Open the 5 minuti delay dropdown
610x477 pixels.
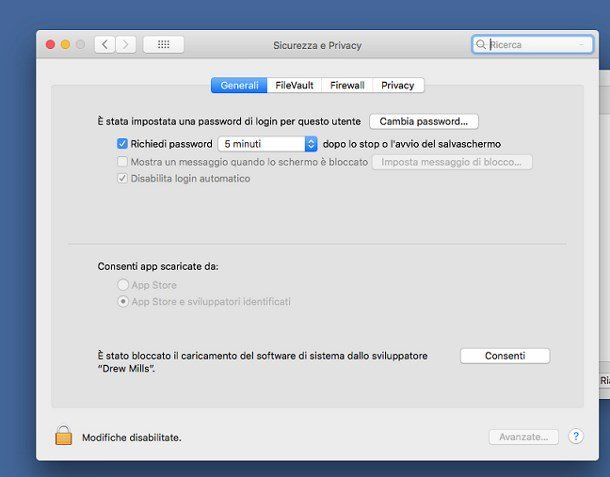coord(268,144)
